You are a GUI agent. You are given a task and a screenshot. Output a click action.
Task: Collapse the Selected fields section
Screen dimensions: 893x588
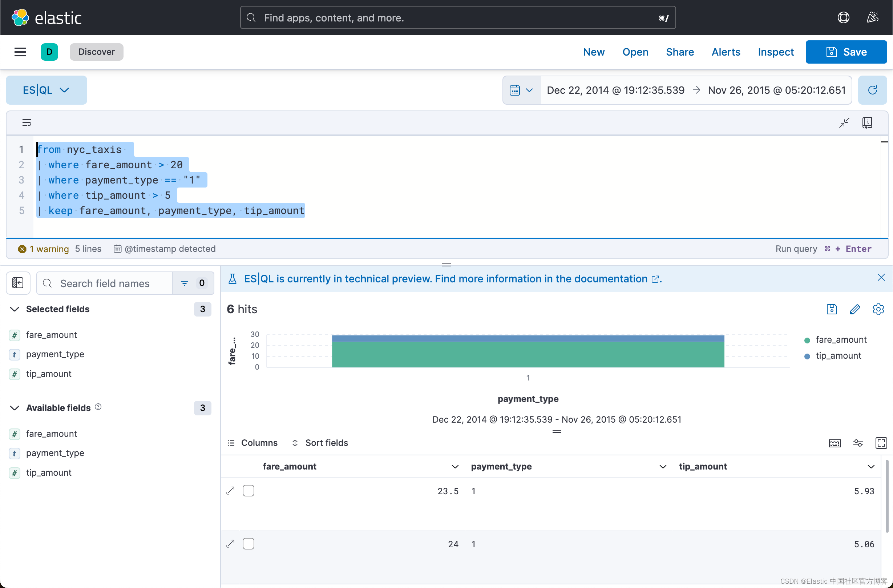click(15, 309)
